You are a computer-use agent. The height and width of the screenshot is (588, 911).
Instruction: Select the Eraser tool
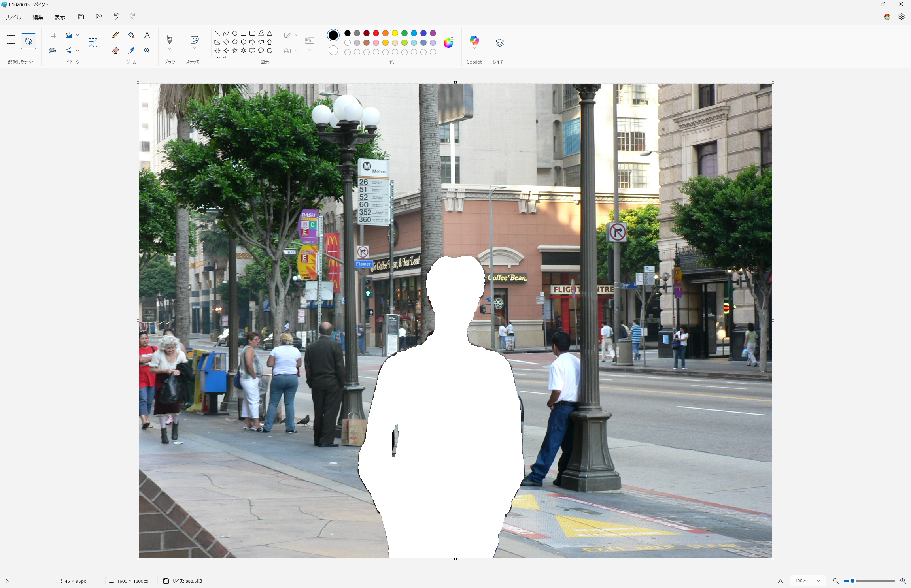click(115, 51)
